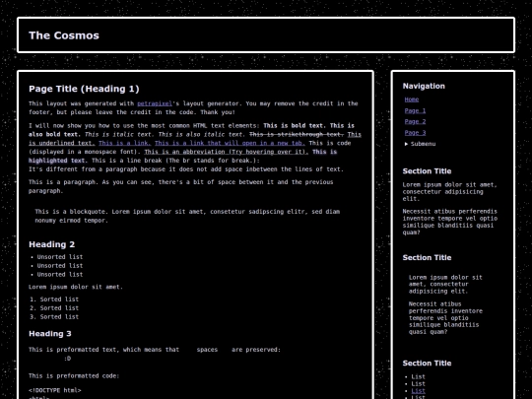532x399 pixels.
Task: Click the ':D' preformatted emoticon
Action: tap(68, 359)
